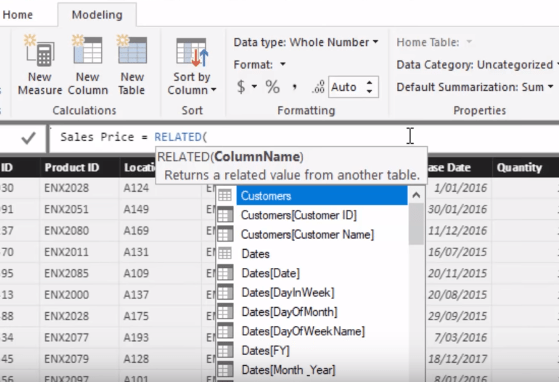
Task: Click column icon beside Dates[FY]
Action: [x=225, y=350]
